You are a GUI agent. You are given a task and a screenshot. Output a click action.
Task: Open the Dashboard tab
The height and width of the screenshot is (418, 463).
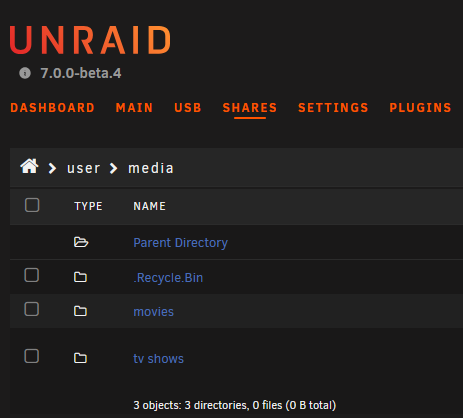(x=52, y=108)
